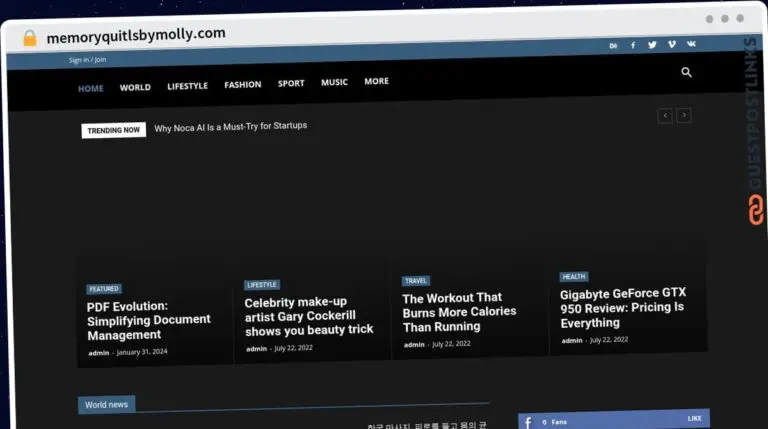Screen dimensions: 768x429
Task: Click the Sign in / Join link
Action: point(87,60)
